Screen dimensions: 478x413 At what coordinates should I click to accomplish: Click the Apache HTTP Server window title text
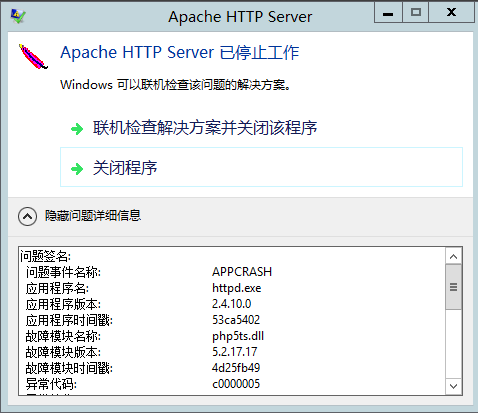point(240,17)
